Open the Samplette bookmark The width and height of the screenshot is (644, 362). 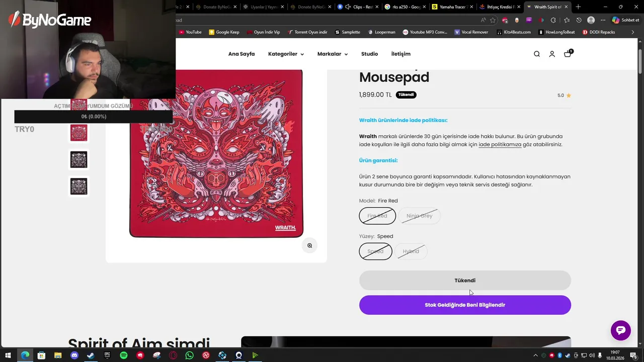click(348, 32)
